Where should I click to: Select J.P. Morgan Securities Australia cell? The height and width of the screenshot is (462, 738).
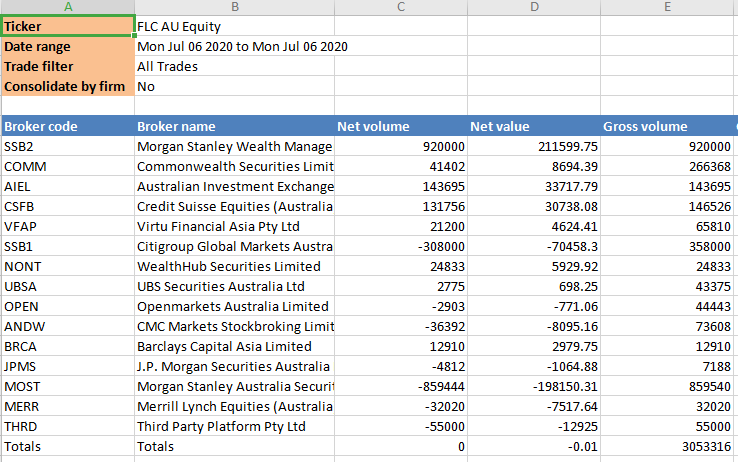(x=235, y=366)
